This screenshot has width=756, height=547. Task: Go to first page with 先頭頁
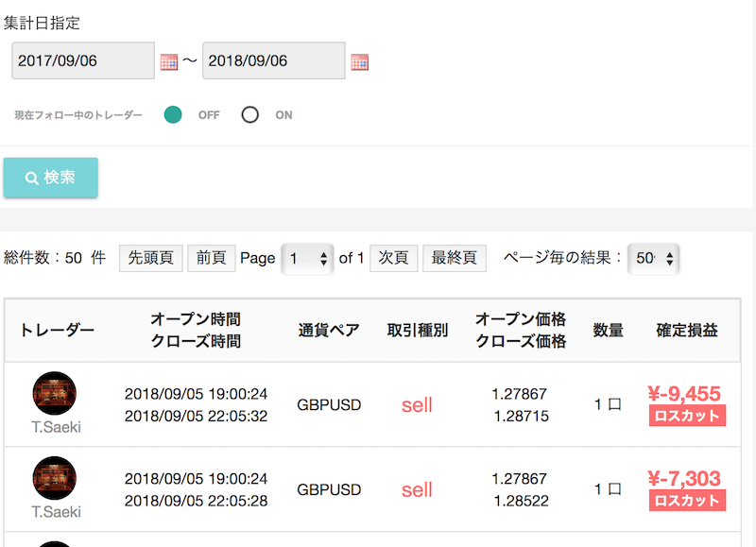tap(150, 258)
